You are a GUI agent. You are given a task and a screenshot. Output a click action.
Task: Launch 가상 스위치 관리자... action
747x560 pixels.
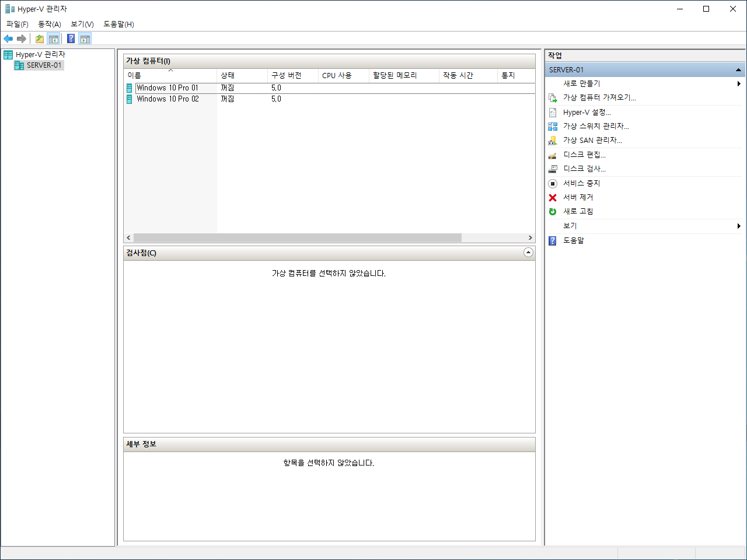click(x=596, y=127)
